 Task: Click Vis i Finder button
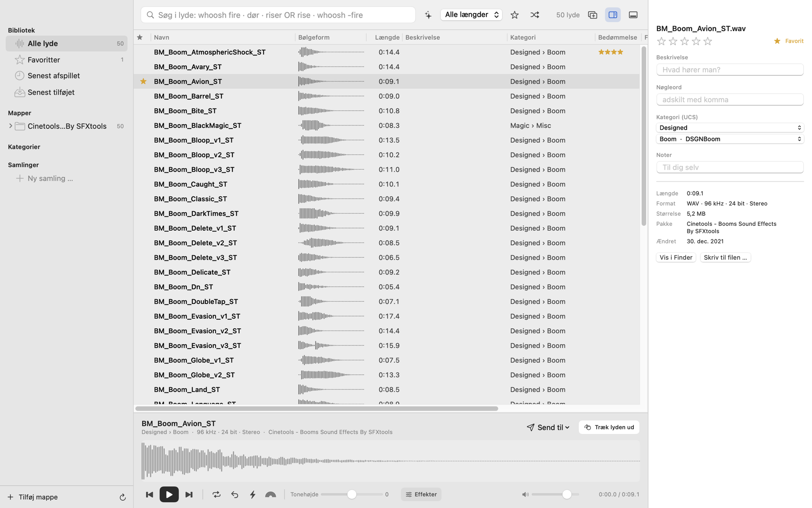[x=676, y=257]
